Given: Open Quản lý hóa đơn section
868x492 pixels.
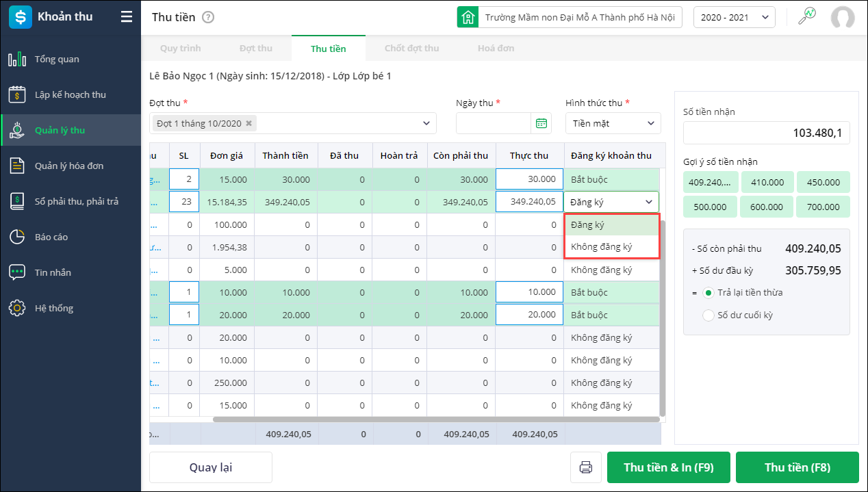Looking at the screenshot, I should 69,166.
